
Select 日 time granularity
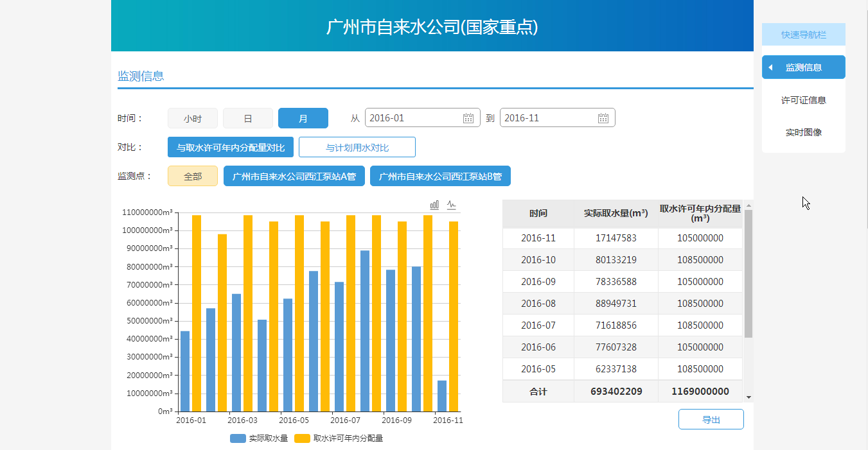click(248, 118)
